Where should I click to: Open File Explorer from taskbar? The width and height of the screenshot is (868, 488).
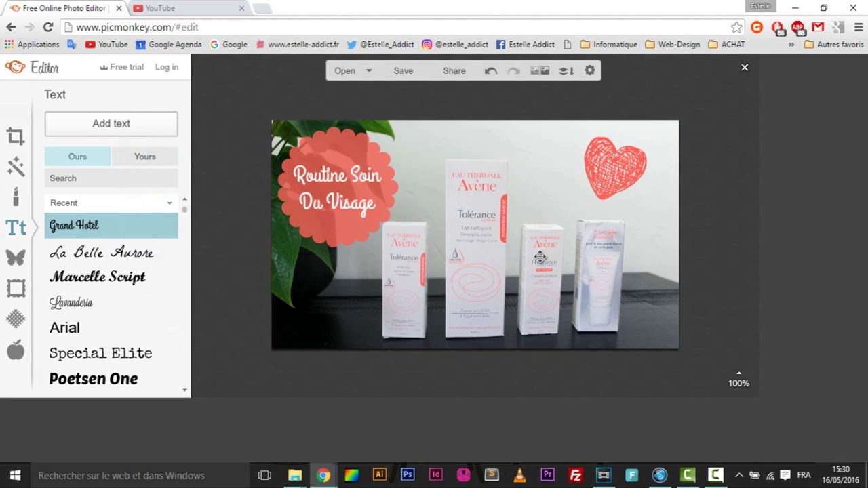295,475
